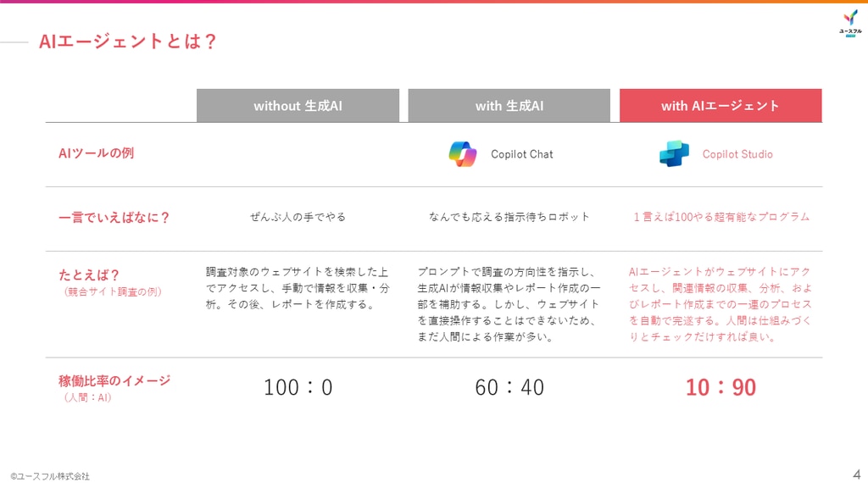The height and width of the screenshot is (488, 868).
Task: Click the "©ユースフル株式会社" copyright footer
Action: pos(50,476)
